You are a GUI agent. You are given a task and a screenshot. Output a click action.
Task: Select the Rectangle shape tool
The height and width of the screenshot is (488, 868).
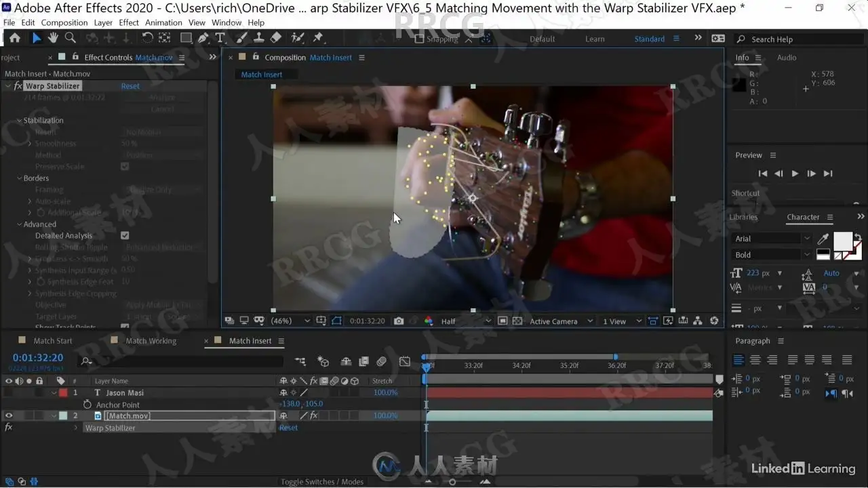(186, 39)
